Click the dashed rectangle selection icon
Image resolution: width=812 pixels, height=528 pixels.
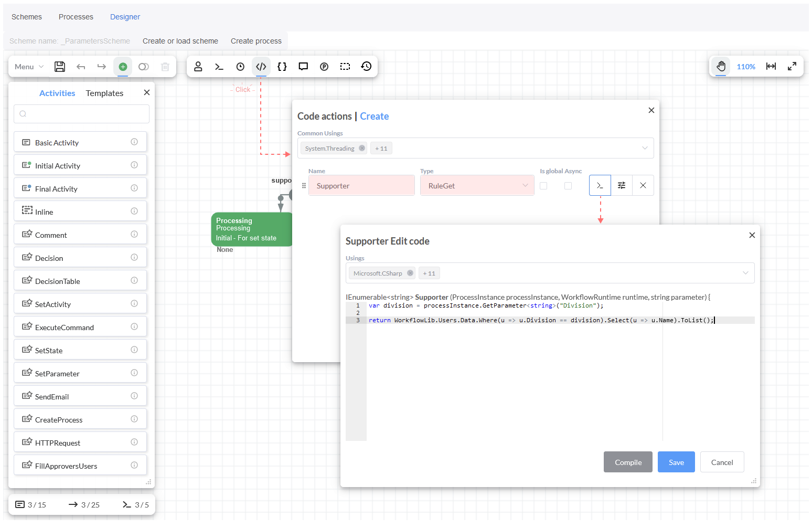pyautogui.click(x=345, y=67)
